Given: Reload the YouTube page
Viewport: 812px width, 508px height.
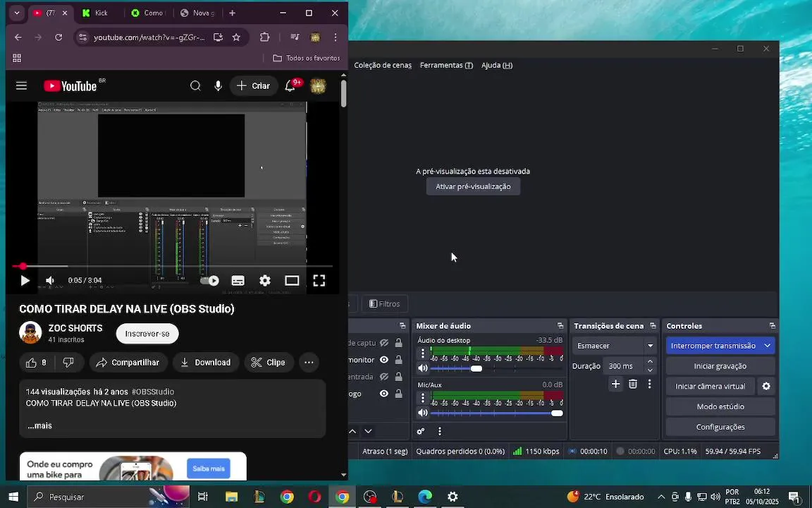Looking at the screenshot, I should [x=59, y=37].
